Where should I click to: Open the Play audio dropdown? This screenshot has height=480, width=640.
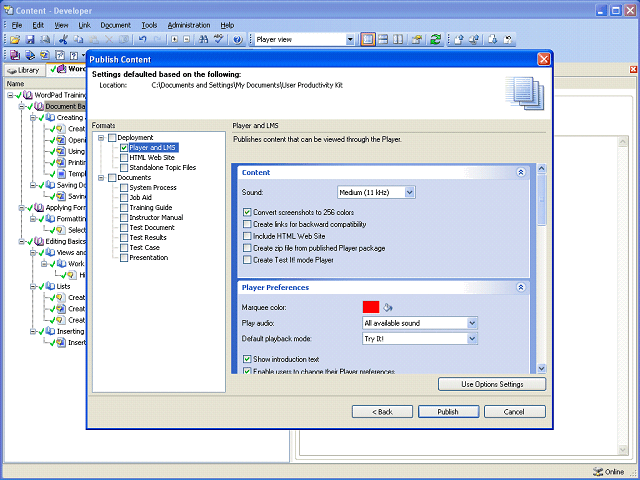pos(472,323)
